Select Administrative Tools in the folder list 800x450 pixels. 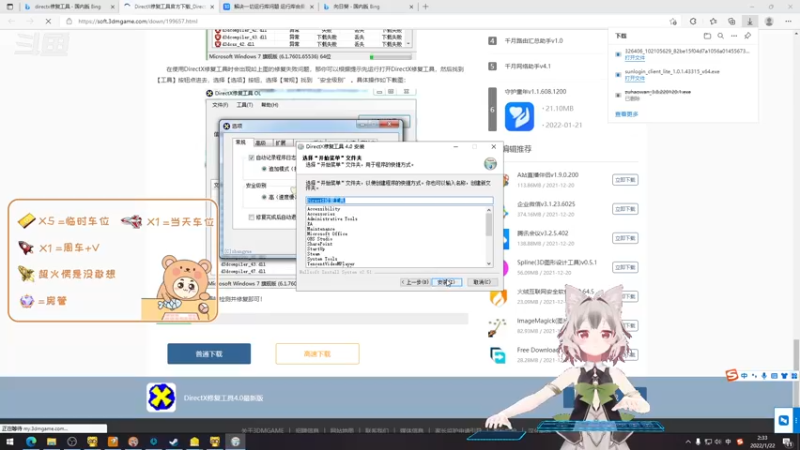[x=332, y=219]
